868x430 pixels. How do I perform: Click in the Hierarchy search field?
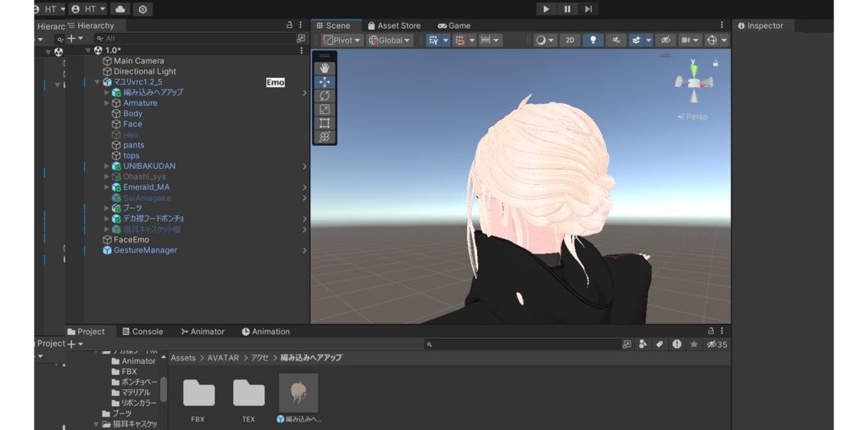pyautogui.click(x=194, y=38)
